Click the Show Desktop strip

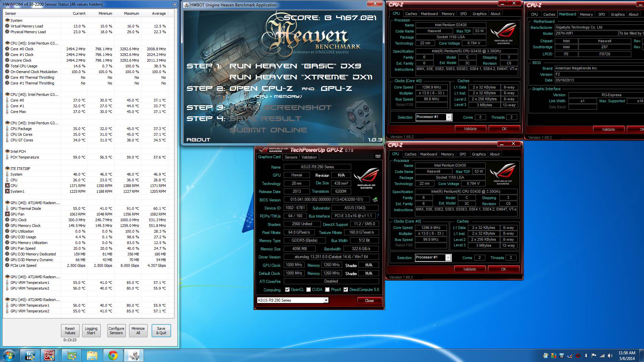tap(641, 356)
